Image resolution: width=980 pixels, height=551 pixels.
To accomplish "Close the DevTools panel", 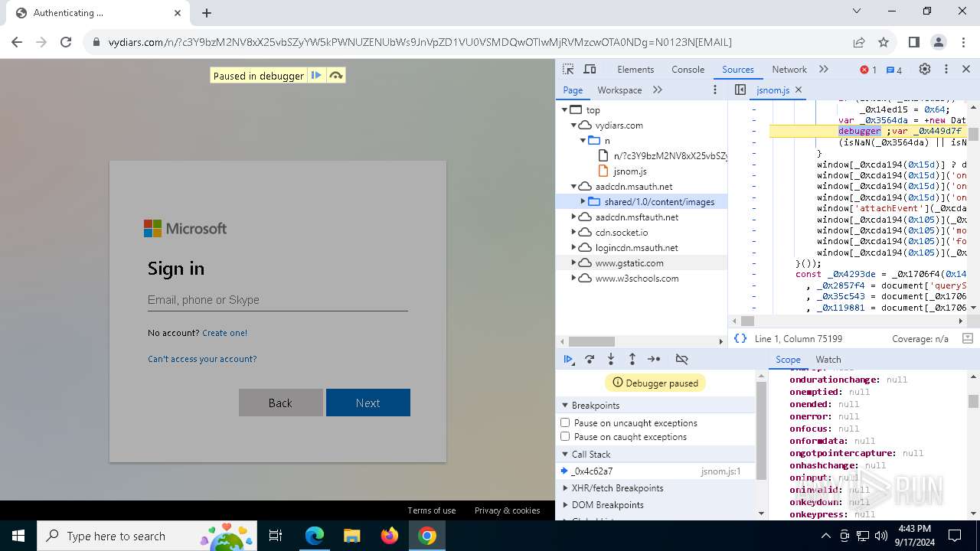I will (966, 69).
